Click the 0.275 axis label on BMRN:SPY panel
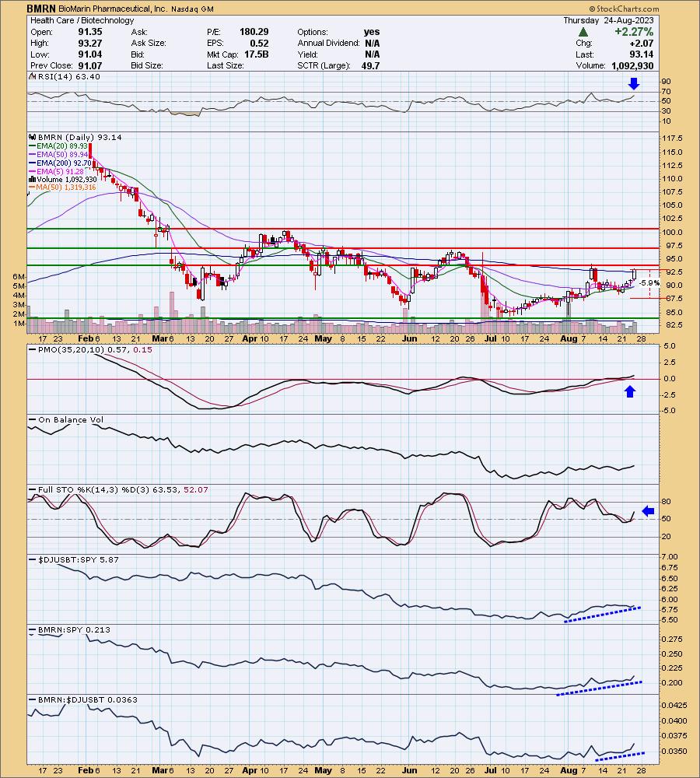This screenshot has height=778, width=700. click(672, 640)
